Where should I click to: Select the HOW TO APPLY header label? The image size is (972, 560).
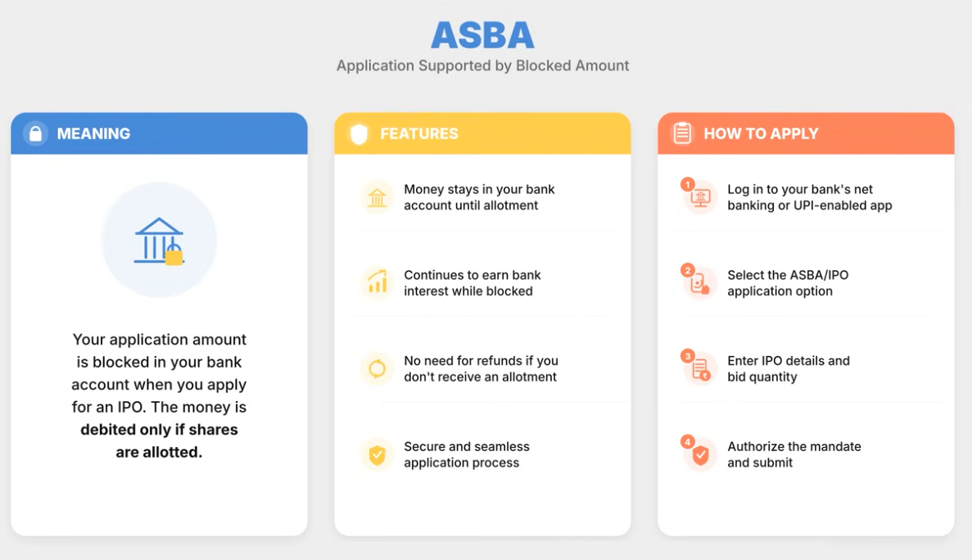761,133
